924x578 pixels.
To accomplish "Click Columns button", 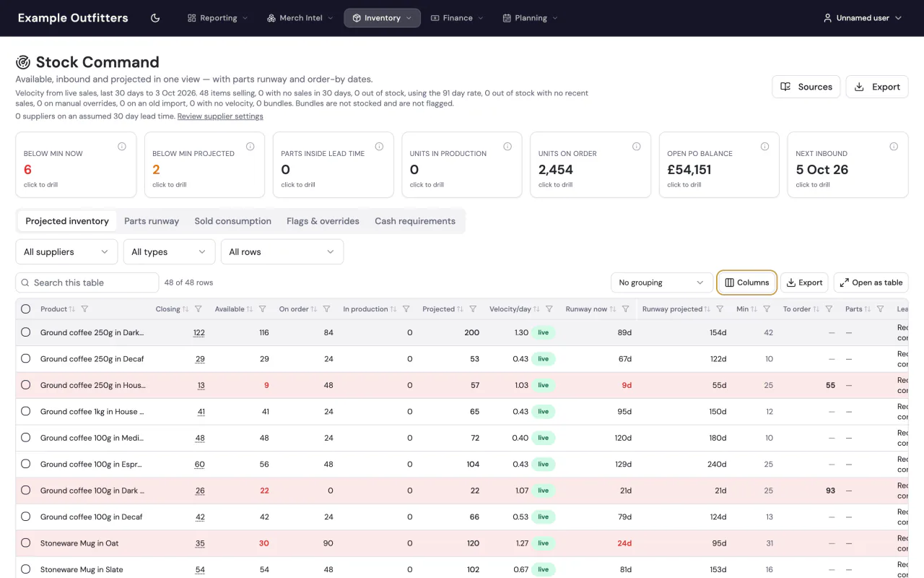I will [x=747, y=282].
